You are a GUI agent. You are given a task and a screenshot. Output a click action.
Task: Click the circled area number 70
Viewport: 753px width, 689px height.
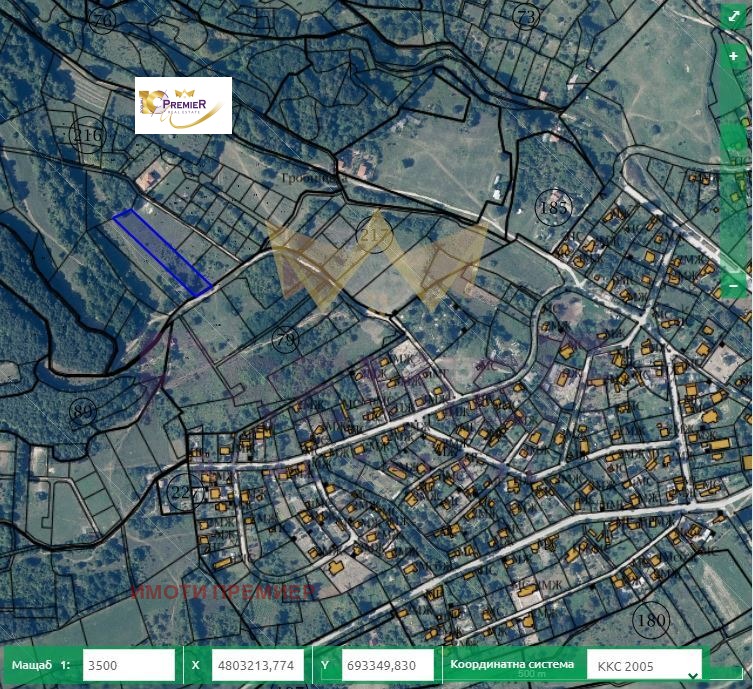tap(101, 20)
